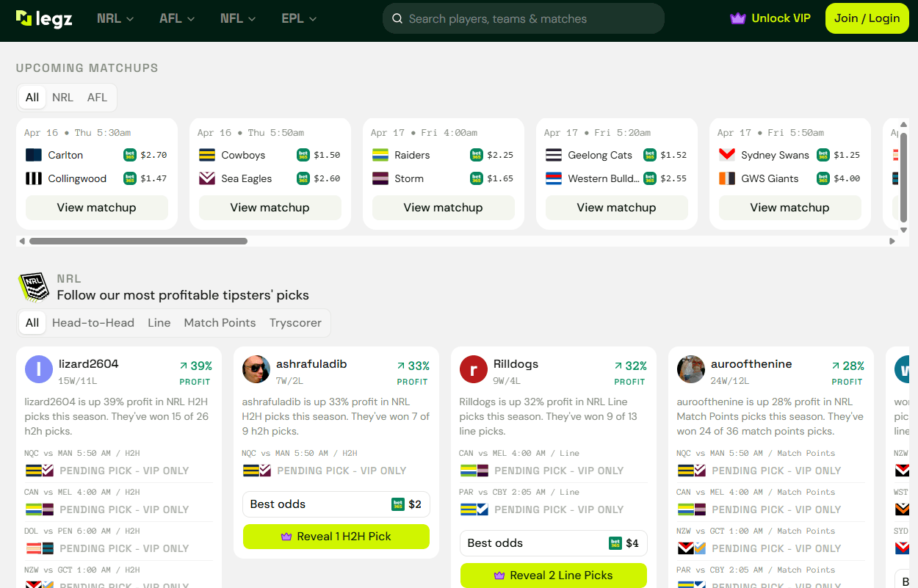Click the page vertical scrollbar thumb
The image size is (918, 588).
click(904, 177)
